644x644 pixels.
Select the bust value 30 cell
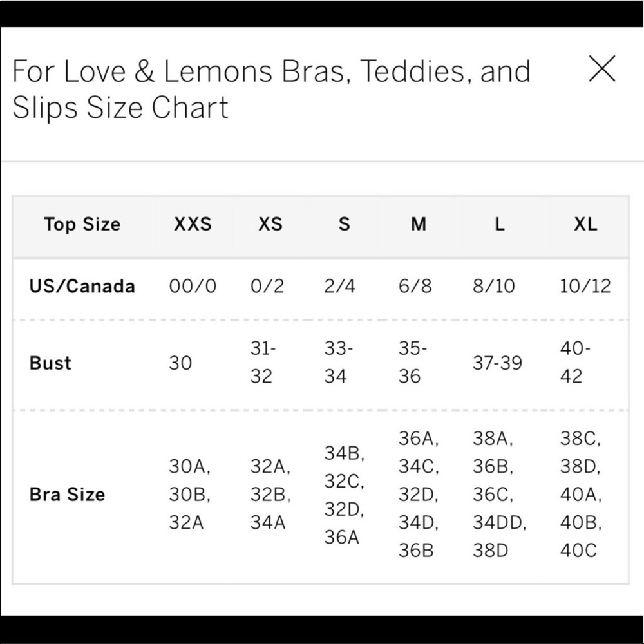180,363
